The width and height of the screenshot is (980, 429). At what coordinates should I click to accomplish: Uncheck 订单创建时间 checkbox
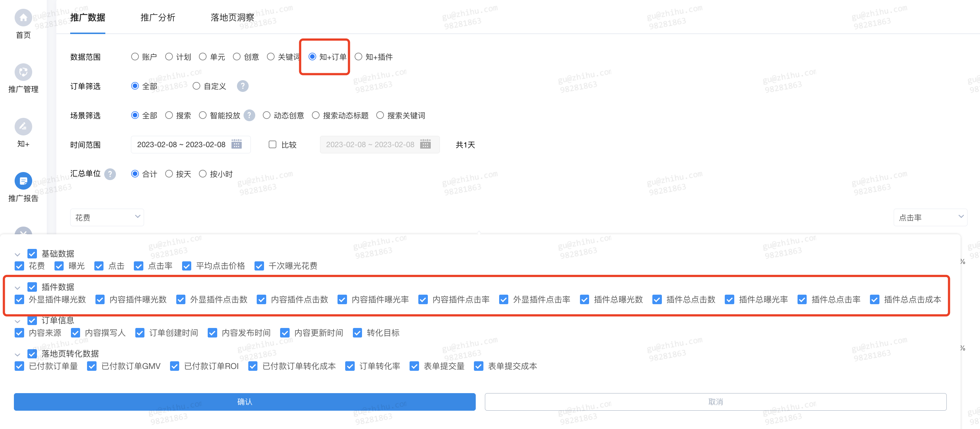pos(140,333)
